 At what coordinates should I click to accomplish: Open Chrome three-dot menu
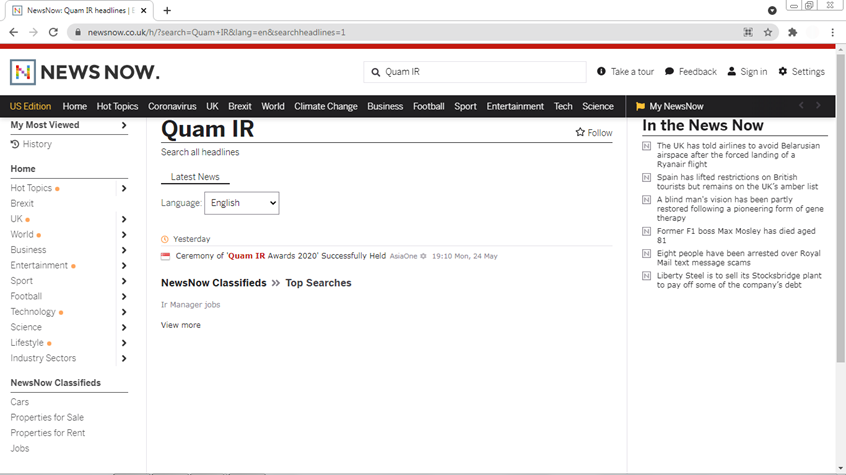[833, 32]
